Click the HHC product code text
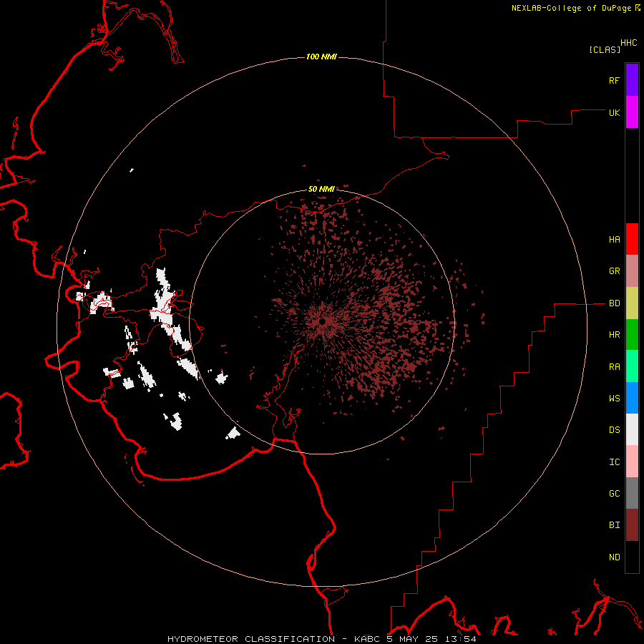The width and height of the screenshot is (644, 644). [x=628, y=43]
